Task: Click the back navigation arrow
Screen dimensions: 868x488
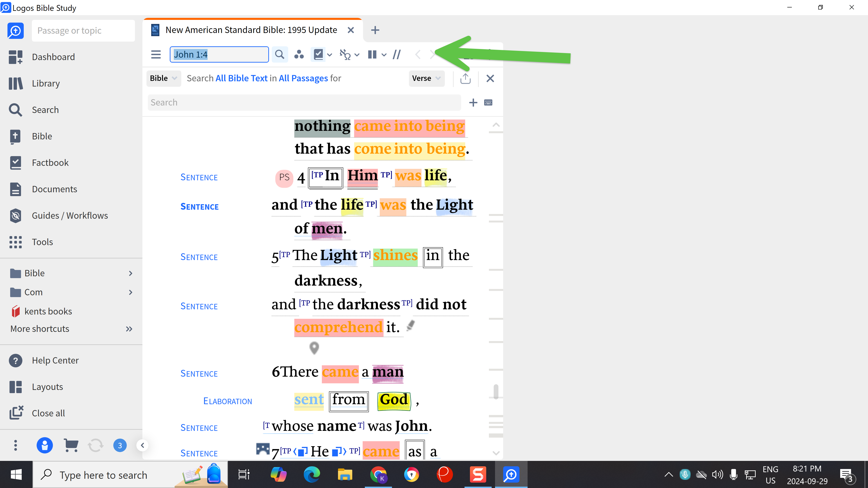Action: point(418,54)
